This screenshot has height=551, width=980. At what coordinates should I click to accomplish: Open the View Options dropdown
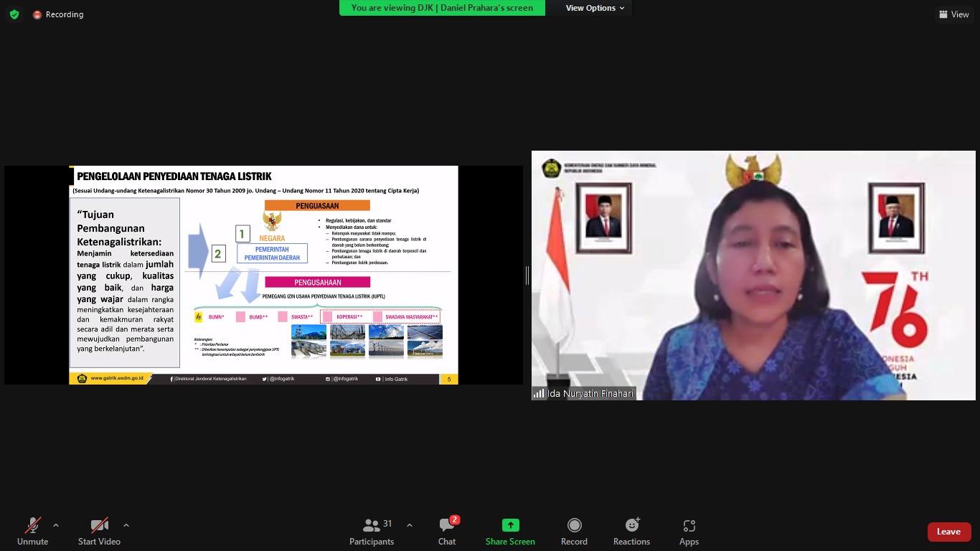point(595,8)
